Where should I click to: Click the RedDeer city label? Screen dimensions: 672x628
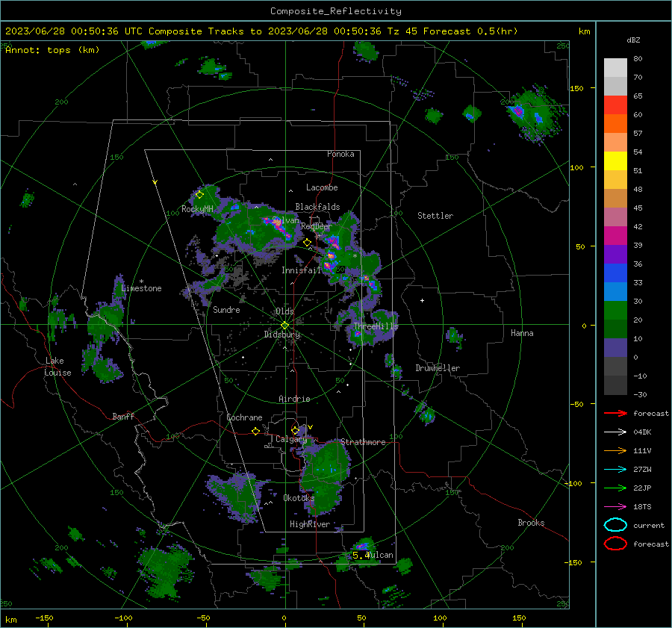pos(317,226)
